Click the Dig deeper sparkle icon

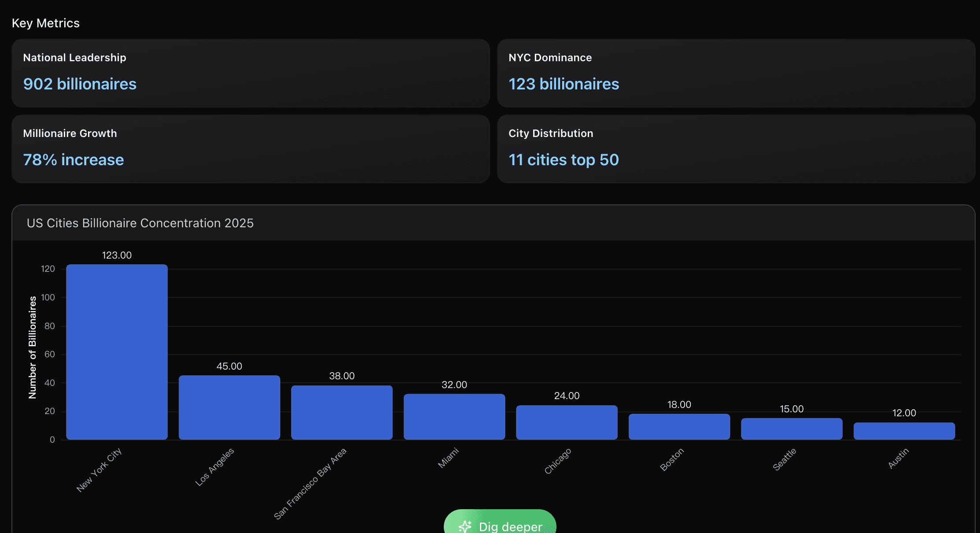(465, 526)
